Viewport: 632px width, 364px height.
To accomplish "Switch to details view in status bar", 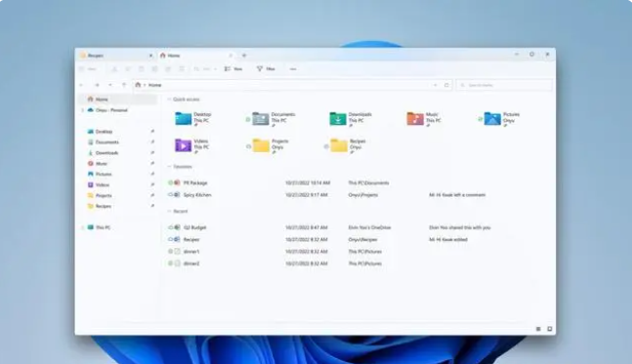I will 538,329.
